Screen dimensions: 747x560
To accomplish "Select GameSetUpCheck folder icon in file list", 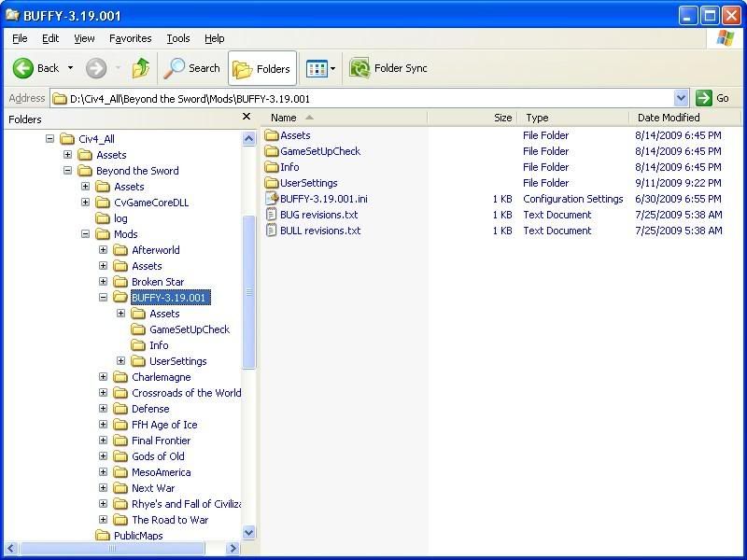I will coord(272,151).
